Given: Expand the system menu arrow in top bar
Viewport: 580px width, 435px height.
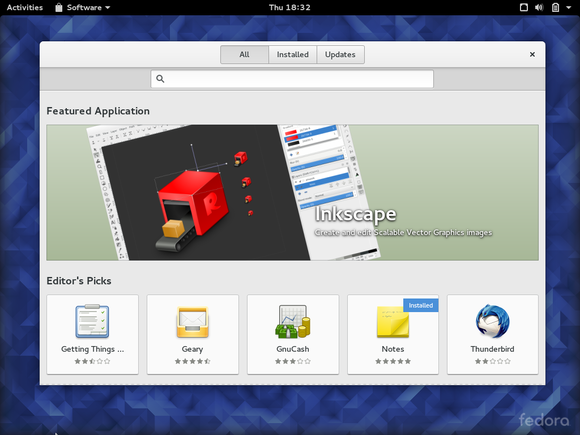Looking at the screenshot, I should pos(569,7).
